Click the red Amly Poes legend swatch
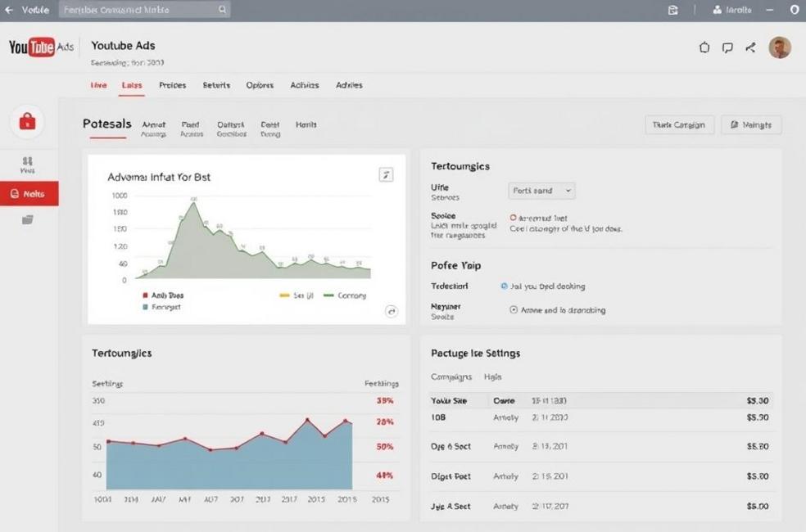Screen dimensions: 806x532 (145, 295)
